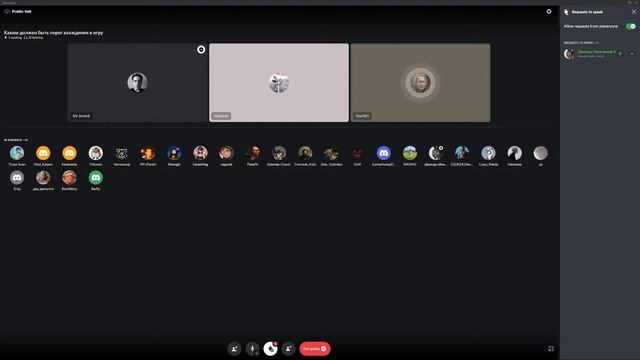Open requesting user's avatar in Requests panel
The image size is (640, 360).
pyautogui.click(x=569, y=54)
